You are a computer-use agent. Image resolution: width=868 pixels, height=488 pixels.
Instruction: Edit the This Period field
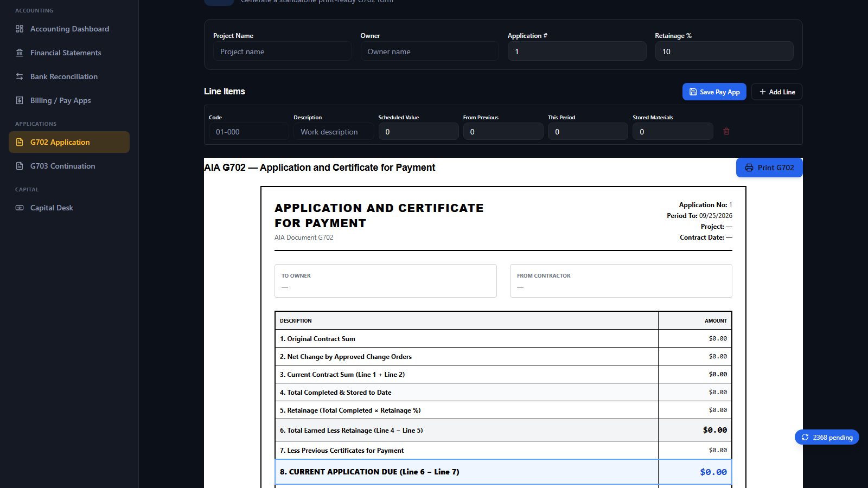588,131
